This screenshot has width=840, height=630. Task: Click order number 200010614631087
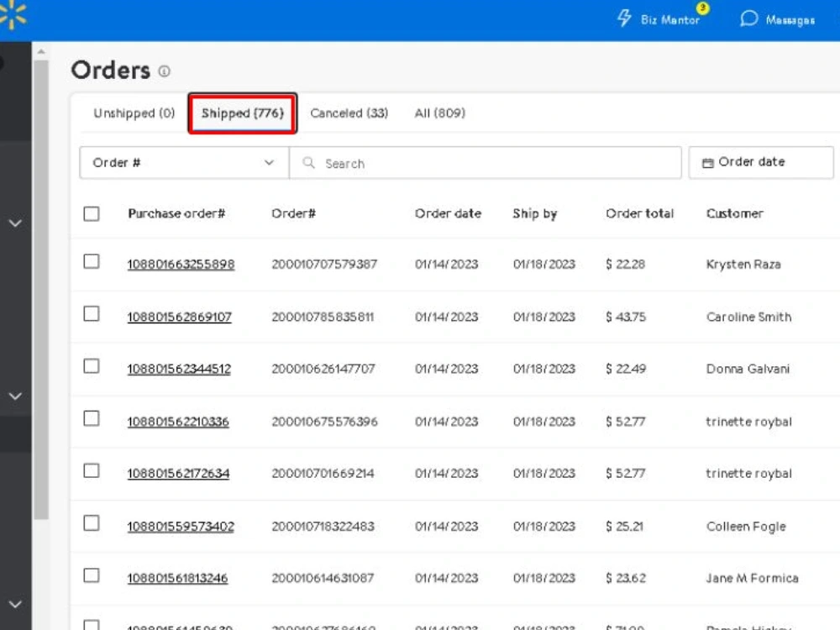coord(323,579)
